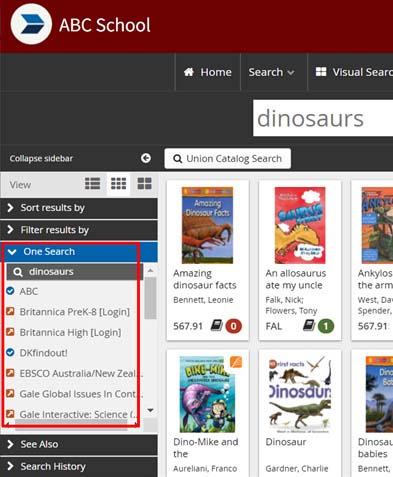This screenshot has height=477, width=393.
Task: Click green 1 availability badge
Action: click(326, 326)
